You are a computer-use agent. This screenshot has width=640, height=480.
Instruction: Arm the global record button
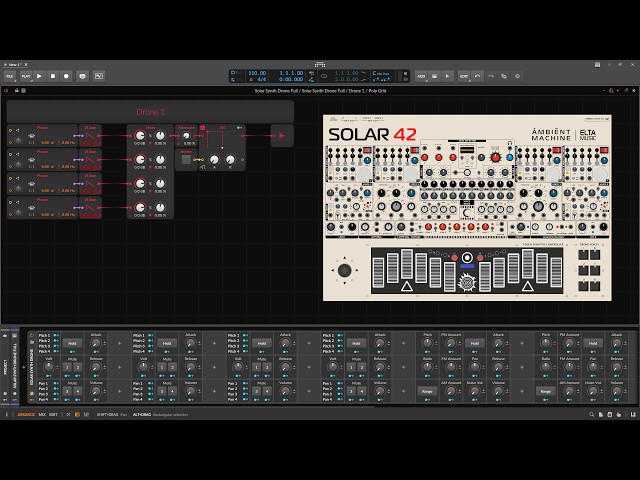click(66, 76)
